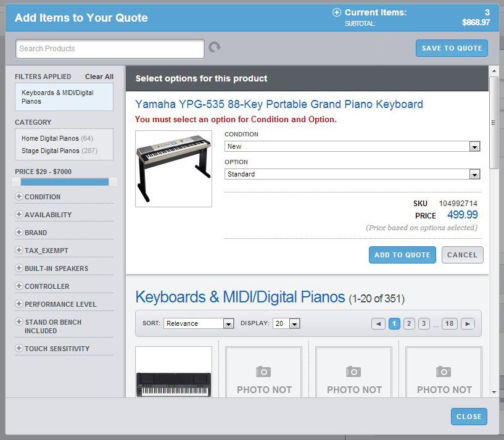Remove Keyboards & MIDI/Digital Pianos filter
The width and height of the screenshot is (504, 440).
click(x=64, y=97)
